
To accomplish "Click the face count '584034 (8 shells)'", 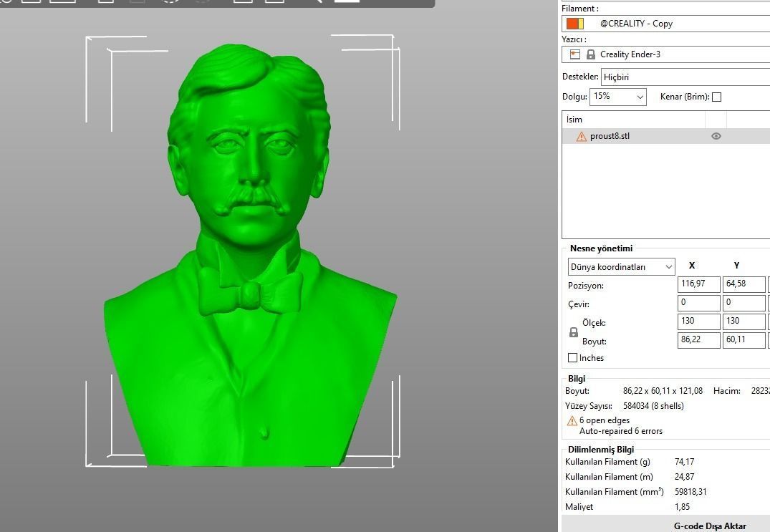I will coord(653,406).
